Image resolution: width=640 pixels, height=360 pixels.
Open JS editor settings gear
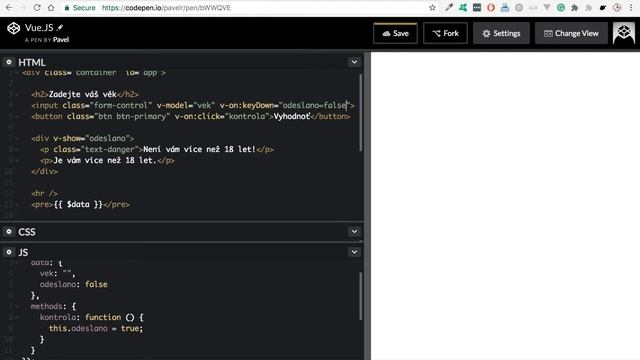tap(9, 252)
